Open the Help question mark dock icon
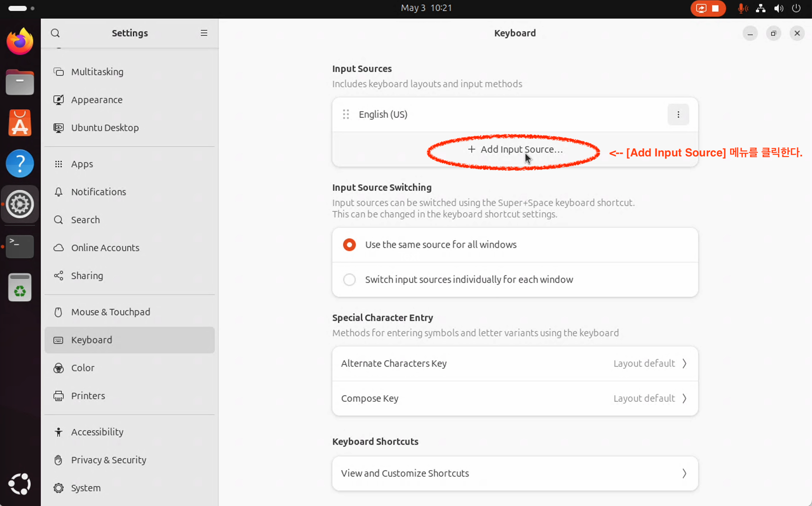This screenshot has width=812, height=506. coord(20,164)
